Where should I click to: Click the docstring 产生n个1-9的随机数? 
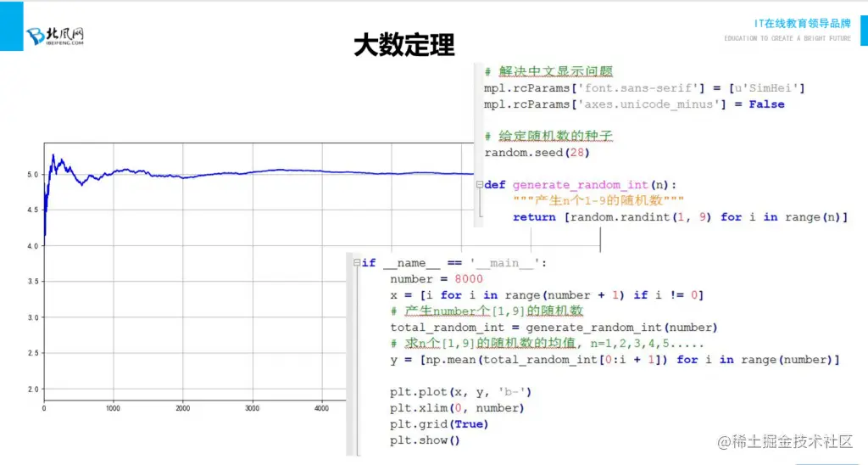click(x=598, y=200)
